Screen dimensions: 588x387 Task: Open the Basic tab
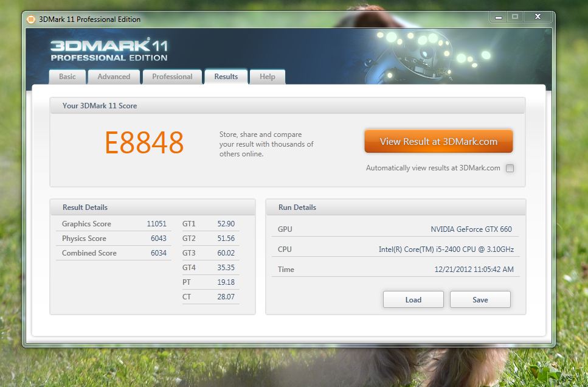coord(67,77)
